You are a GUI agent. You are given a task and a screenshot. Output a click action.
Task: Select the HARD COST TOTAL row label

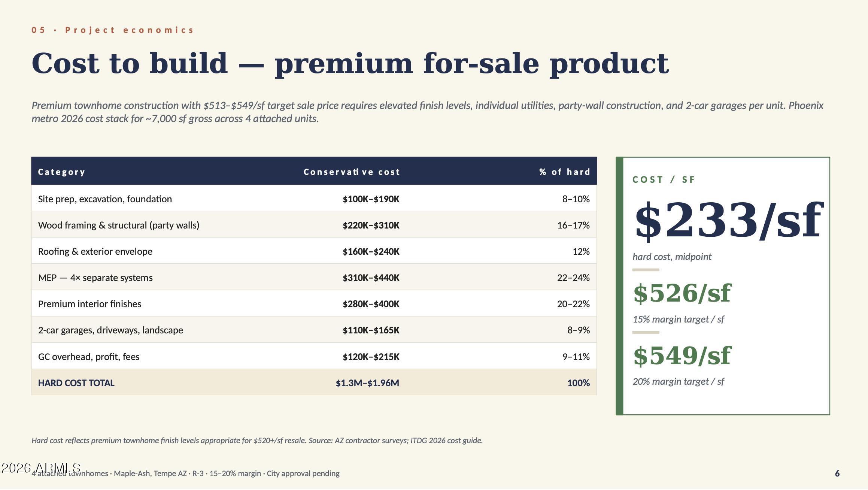(x=76, y=383)
